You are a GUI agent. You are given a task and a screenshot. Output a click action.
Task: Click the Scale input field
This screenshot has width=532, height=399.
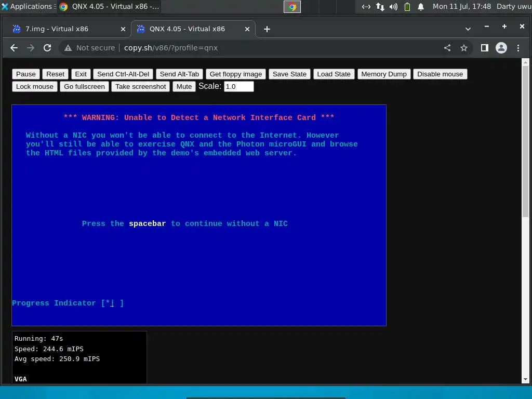tap(239, 87)
